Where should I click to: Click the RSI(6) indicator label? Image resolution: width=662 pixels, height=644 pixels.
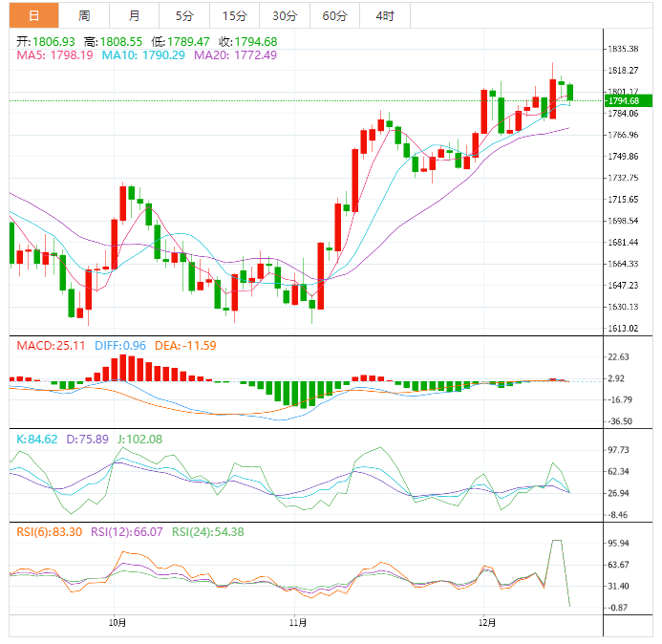point(47,532)
